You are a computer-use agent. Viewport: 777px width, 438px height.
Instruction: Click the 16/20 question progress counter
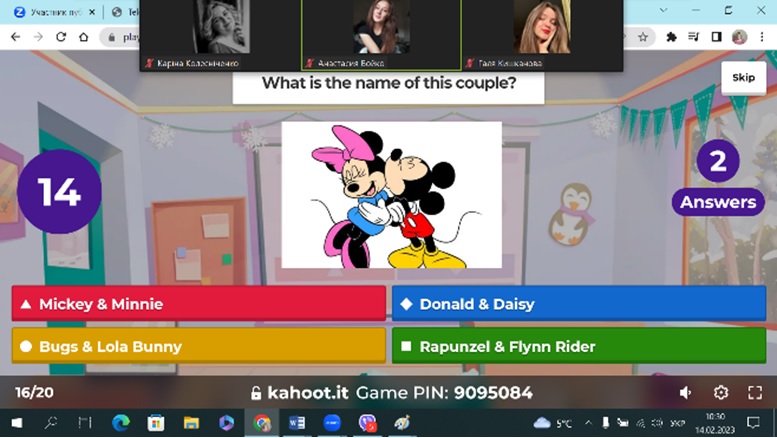(x=34, y=392)
